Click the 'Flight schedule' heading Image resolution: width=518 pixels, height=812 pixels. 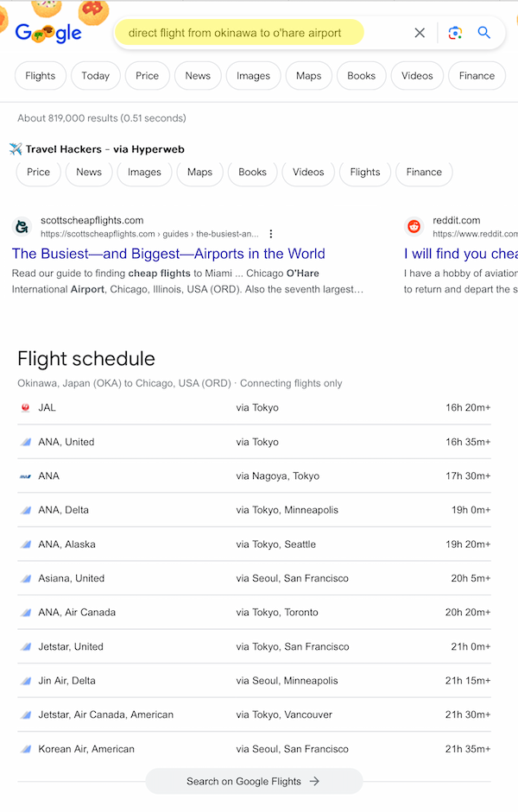coord(86,358)
